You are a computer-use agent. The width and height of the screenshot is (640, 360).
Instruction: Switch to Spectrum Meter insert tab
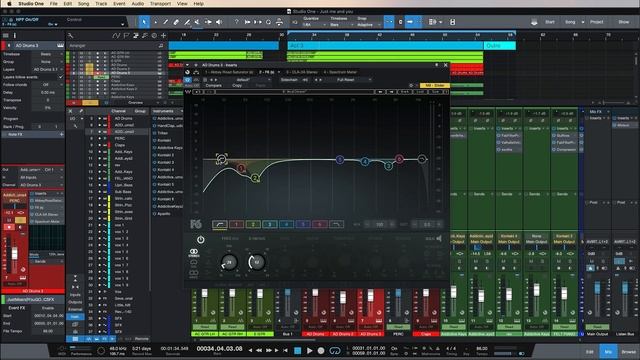click(340, 72)
